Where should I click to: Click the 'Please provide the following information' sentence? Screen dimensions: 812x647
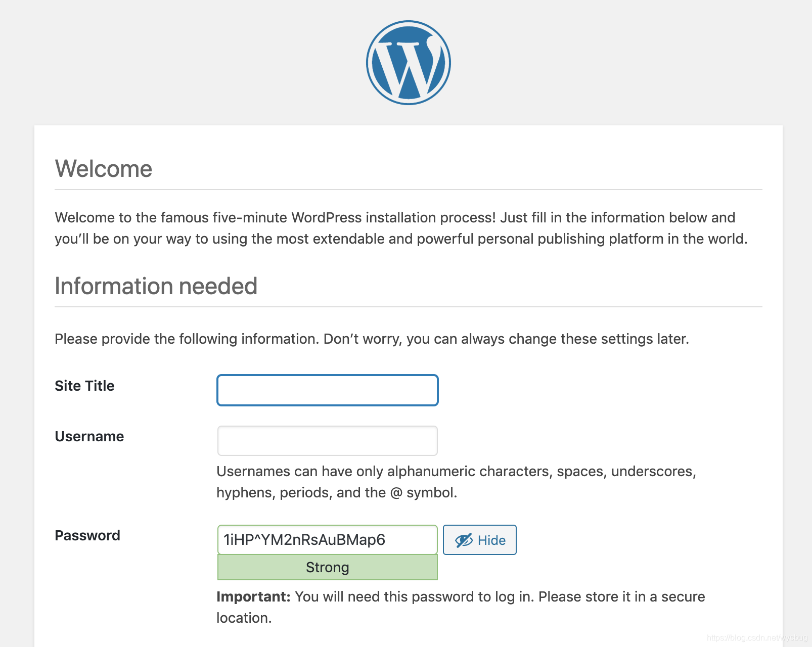pyautogui.click(x=372, y=339)
